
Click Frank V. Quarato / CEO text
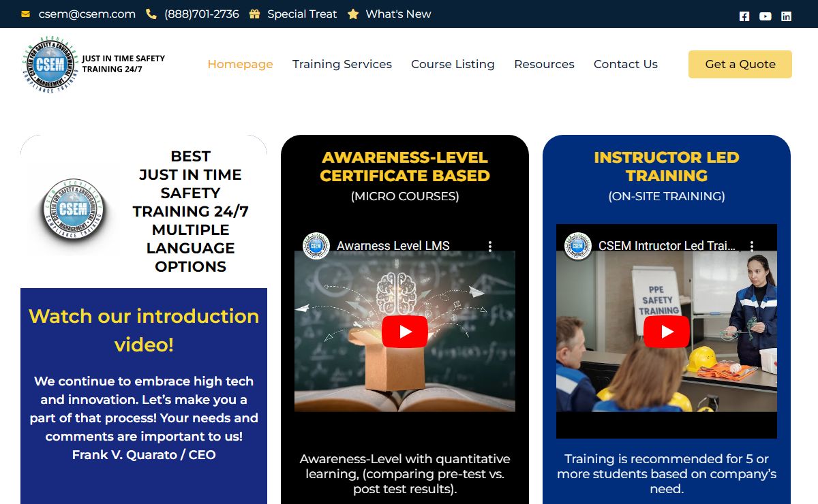point(144,454)
